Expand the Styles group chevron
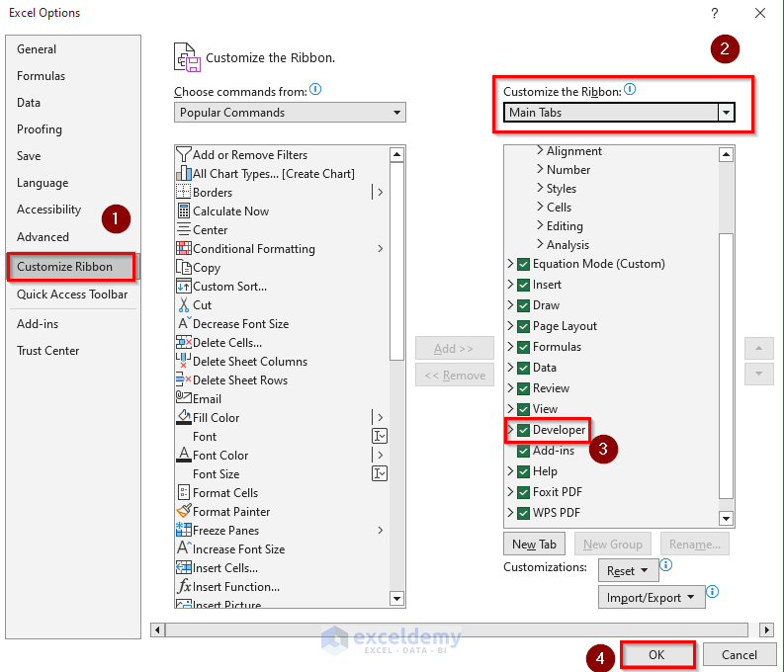Screen dimensions: 784x672 540,188
